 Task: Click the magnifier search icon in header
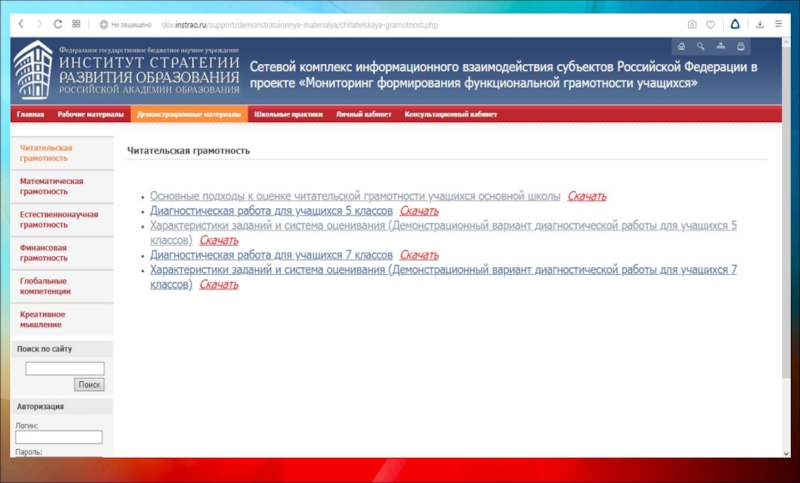tap(701, 46)
